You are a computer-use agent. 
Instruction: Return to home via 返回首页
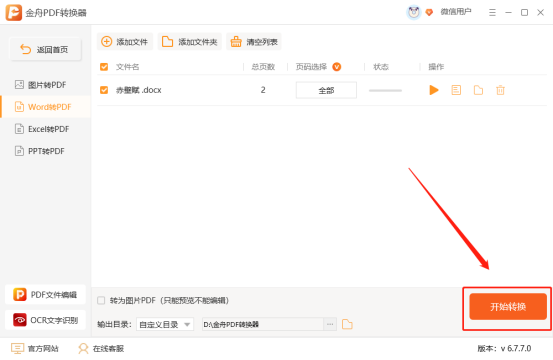[x=45, y=49]
